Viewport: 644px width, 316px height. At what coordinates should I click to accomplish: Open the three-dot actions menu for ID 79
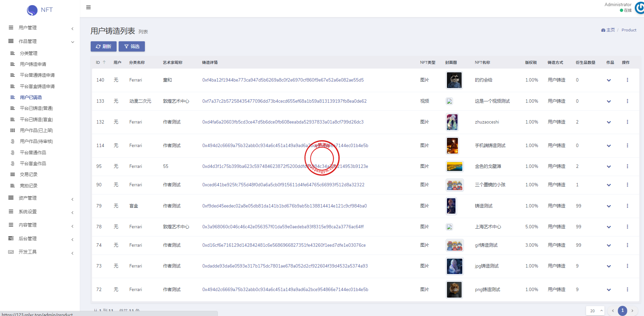click(x=627, y=206)
